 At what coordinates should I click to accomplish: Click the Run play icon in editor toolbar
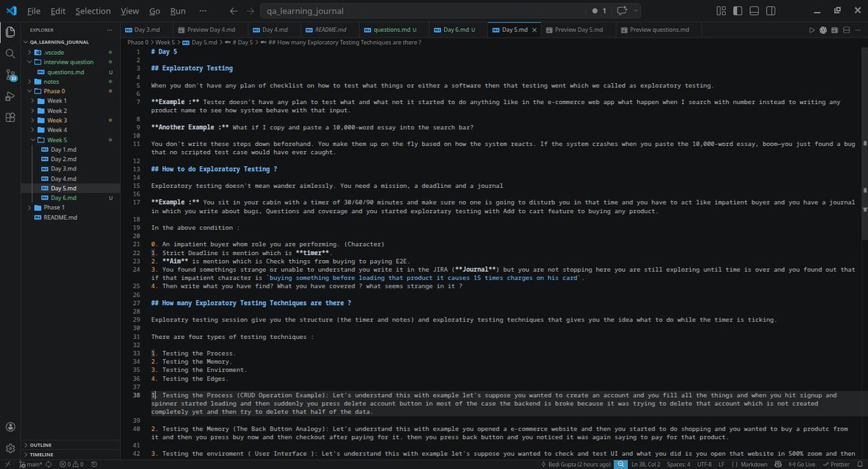click(x=812, y=30)
